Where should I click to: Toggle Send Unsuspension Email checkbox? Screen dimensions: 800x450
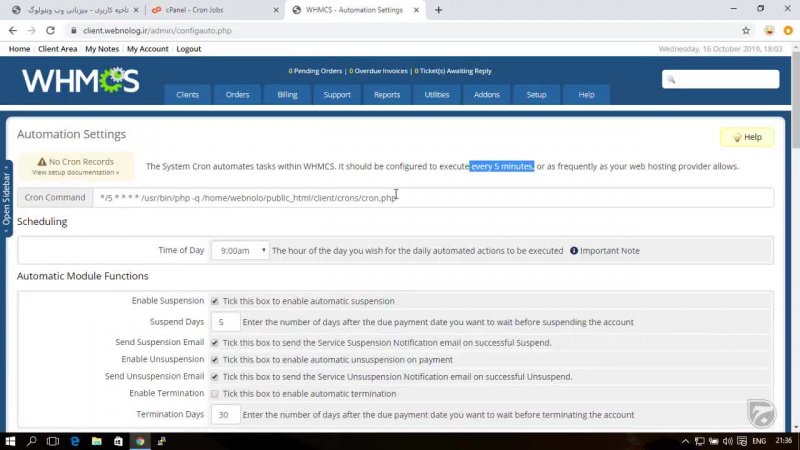[x=215, y=377]
